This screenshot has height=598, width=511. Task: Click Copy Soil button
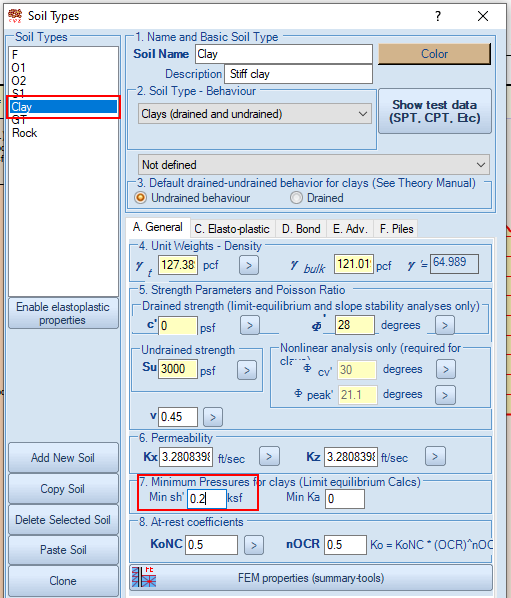click(63, 489)
